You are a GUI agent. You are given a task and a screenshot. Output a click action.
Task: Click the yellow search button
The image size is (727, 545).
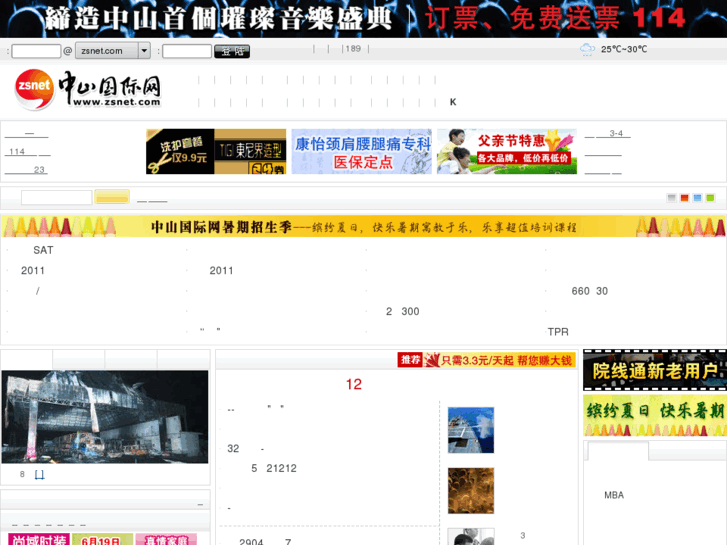coord(112,197)
